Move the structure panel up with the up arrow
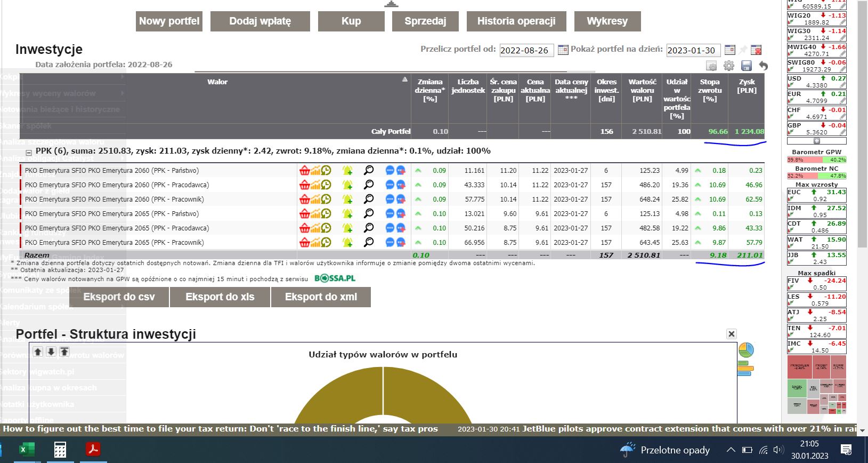This screenshot has width=868, height=463. [38, 352]
